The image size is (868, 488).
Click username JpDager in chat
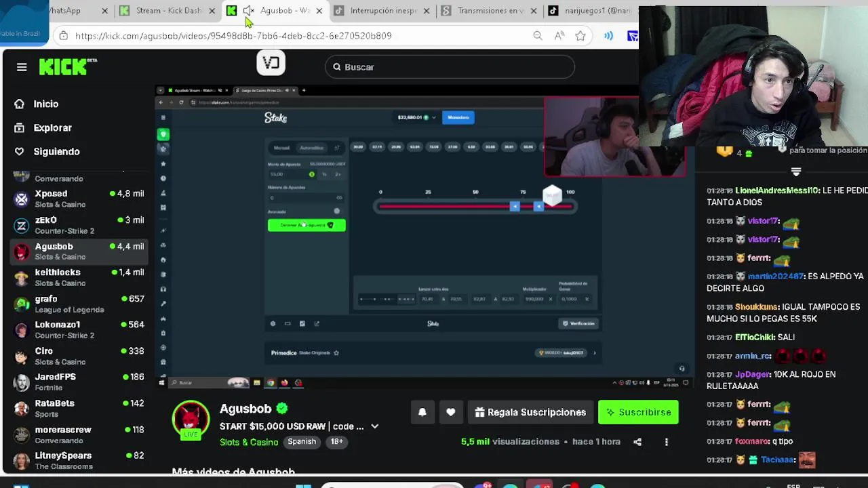(753, 374)
